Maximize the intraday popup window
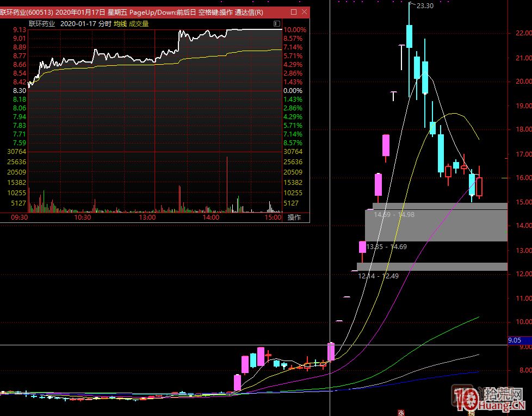The image size is (532, 416). (x=294, y=12)
